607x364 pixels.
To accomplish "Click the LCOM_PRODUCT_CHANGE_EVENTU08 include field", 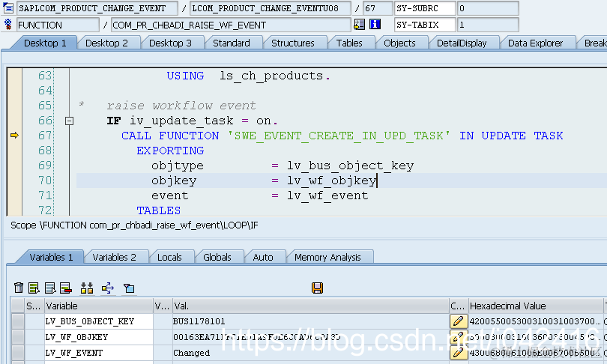I will pyautogui.click(x=271, y=8).
